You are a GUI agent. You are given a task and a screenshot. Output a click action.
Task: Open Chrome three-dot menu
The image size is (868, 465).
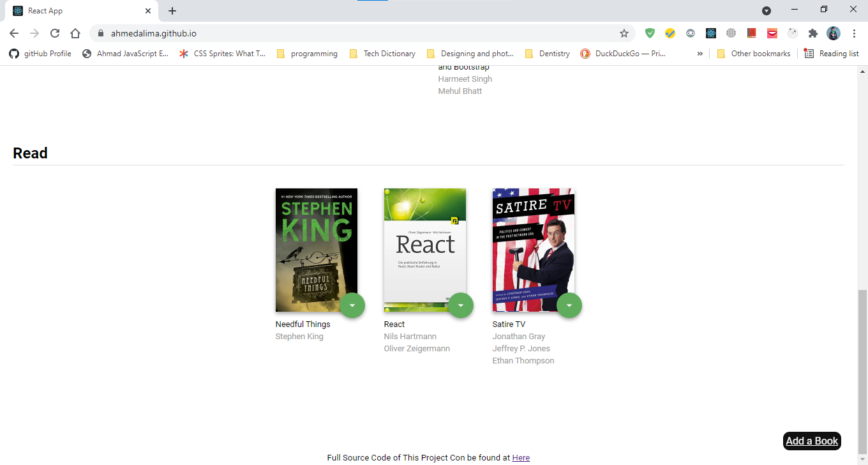(x=854, y=33)
